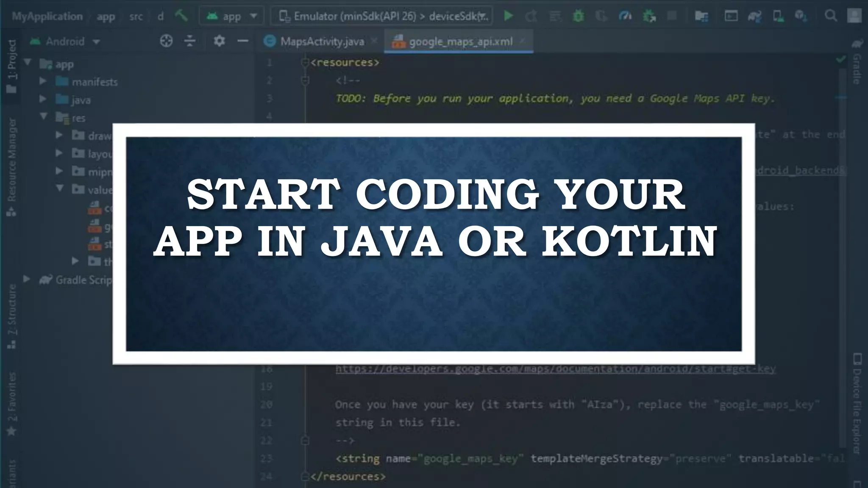Open Project panel gear options
Screen dimensions: 868x488
(219, 41)
